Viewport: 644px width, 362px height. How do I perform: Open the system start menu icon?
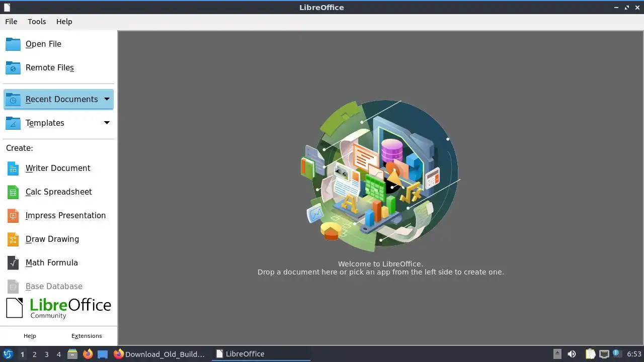(8, 354)
